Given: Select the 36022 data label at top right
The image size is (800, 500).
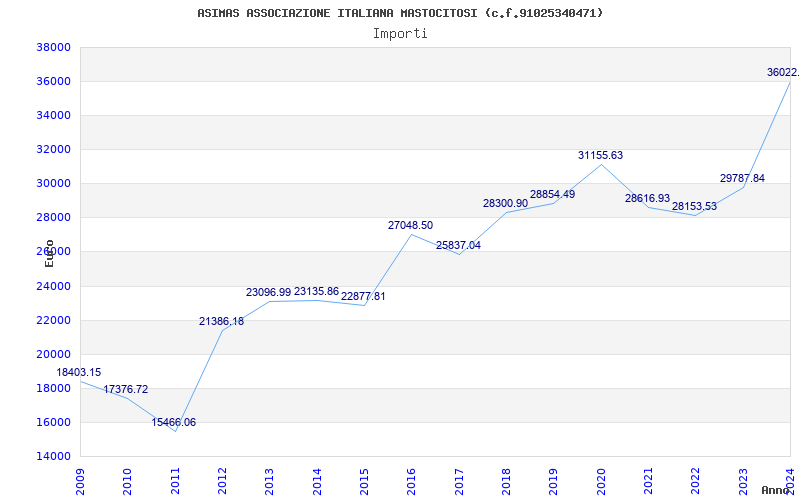Looking at the screenshot, I should coord(783,72).
